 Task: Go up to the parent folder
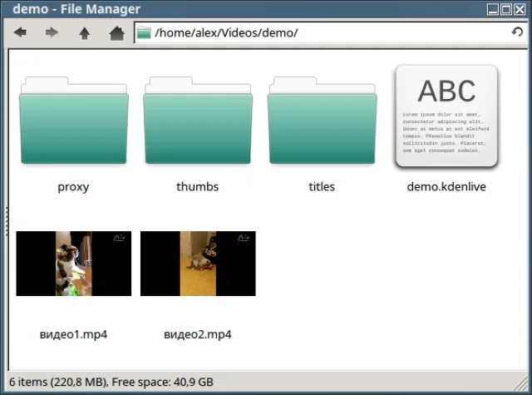(85, 33)
